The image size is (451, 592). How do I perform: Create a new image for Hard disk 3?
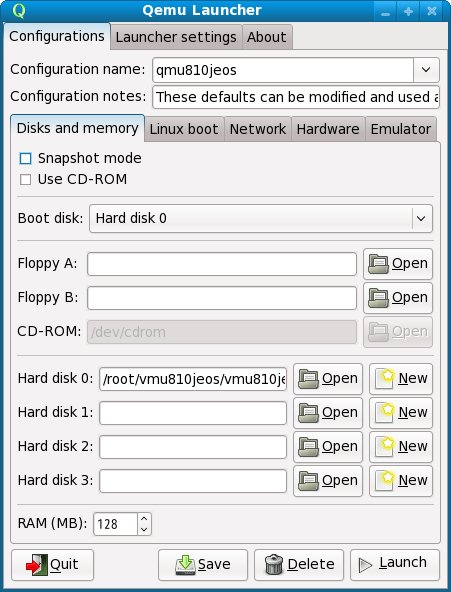(x=401, y=481)
